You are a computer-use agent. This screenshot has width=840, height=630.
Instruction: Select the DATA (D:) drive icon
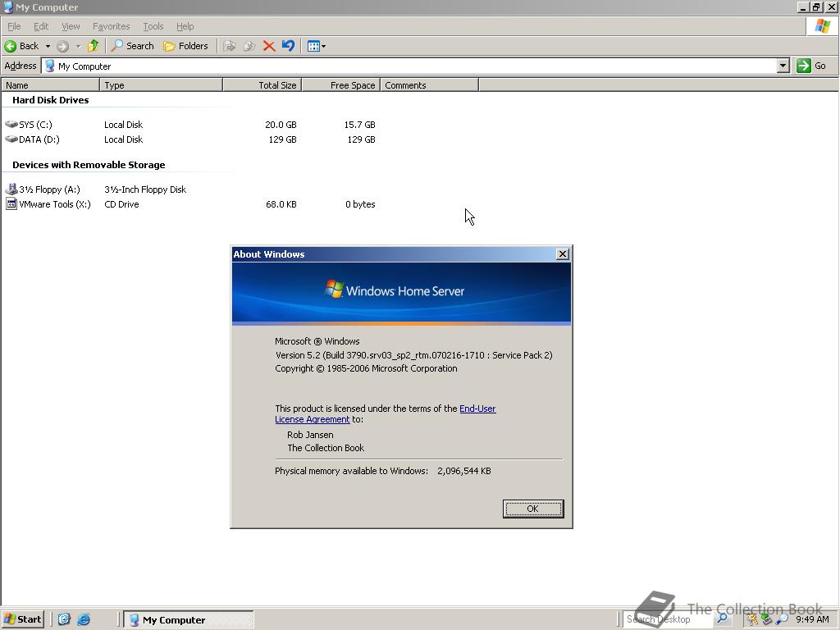click(x=11, y=139)
